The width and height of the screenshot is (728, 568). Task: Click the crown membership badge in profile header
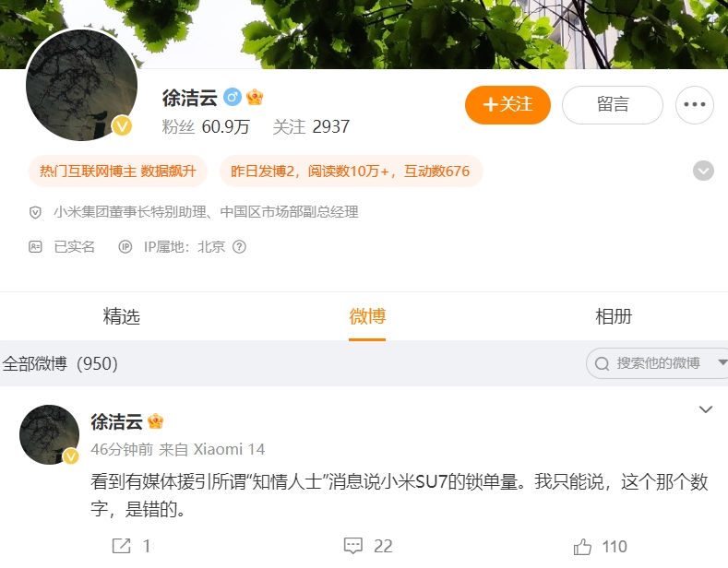pos(255,98)
